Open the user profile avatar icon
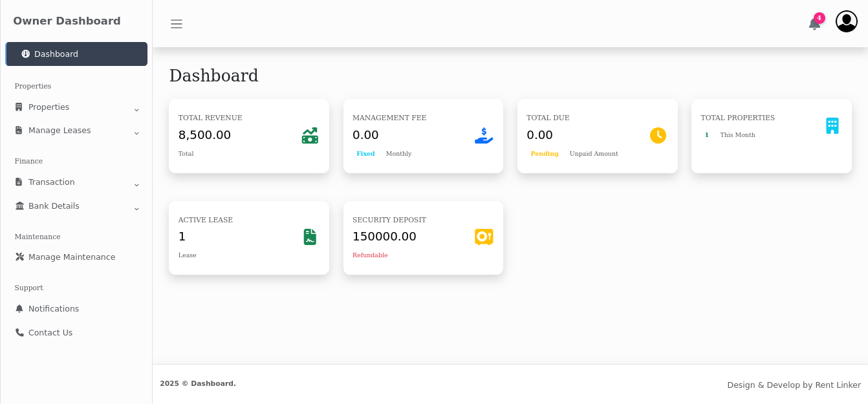This screenshot has height=404, width=868. point(846,21)
